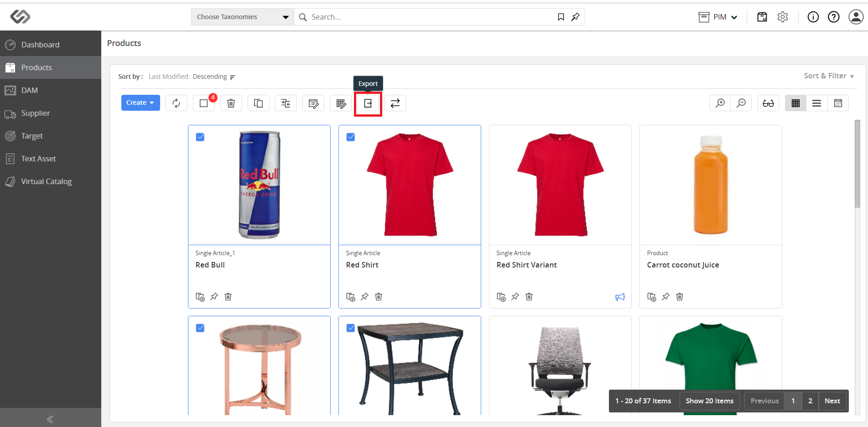
Task: Pin the Red Shirt Variant card
Action: (515, 297)
